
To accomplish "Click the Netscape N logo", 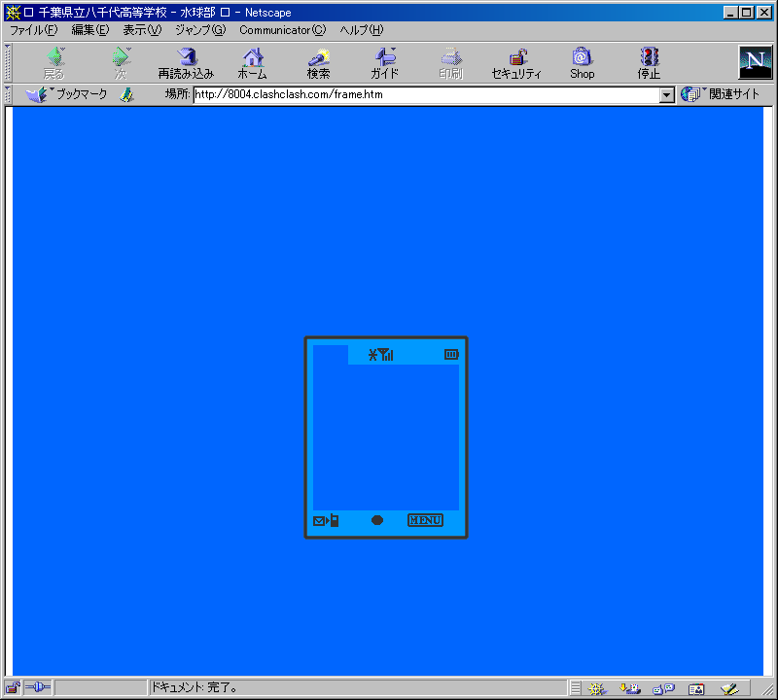I will pos(756,62).
